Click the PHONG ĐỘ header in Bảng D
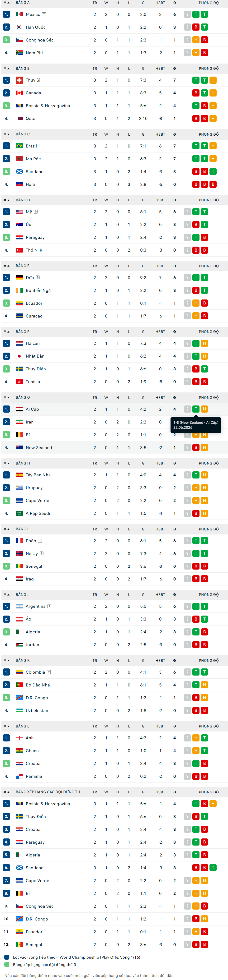 (209, 200)
